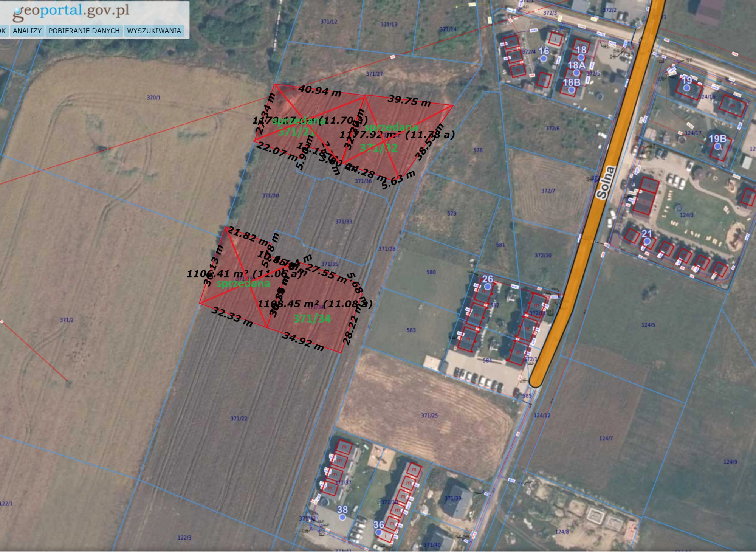This screenshot has height=552, width=756.
Task: Select the green parcel label 371/32
Action: click(378, 148)
